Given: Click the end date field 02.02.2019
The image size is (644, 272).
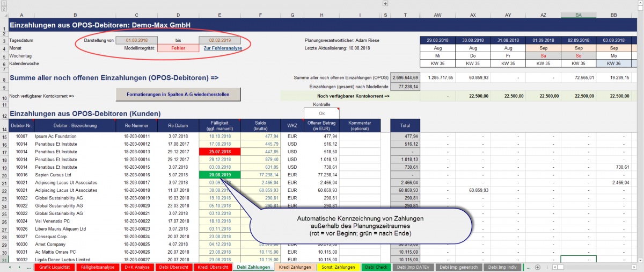Looking at the screenshot, I should point(219,40).
